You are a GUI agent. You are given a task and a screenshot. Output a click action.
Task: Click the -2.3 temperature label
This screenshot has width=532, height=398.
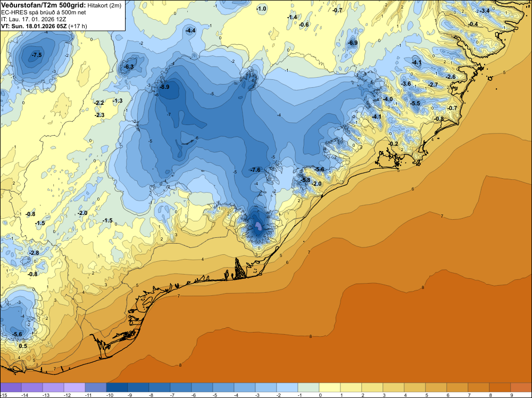point(99,115)
